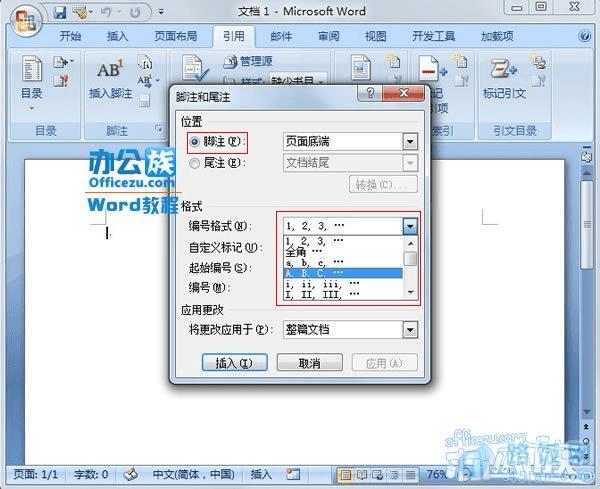Click 插入脚注 insert footnote button

point(110,78)
